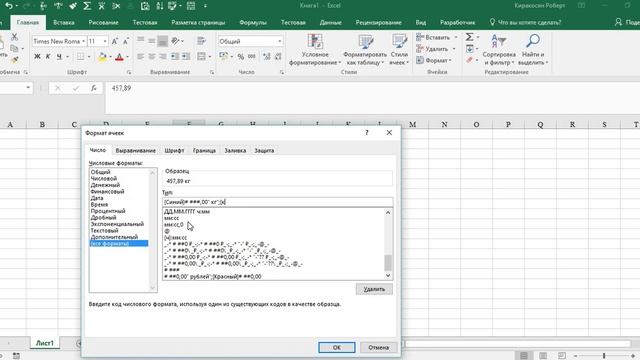
Task: Click the Undo arrow in the quick access toolbar
Action: [x=9, y=6]
